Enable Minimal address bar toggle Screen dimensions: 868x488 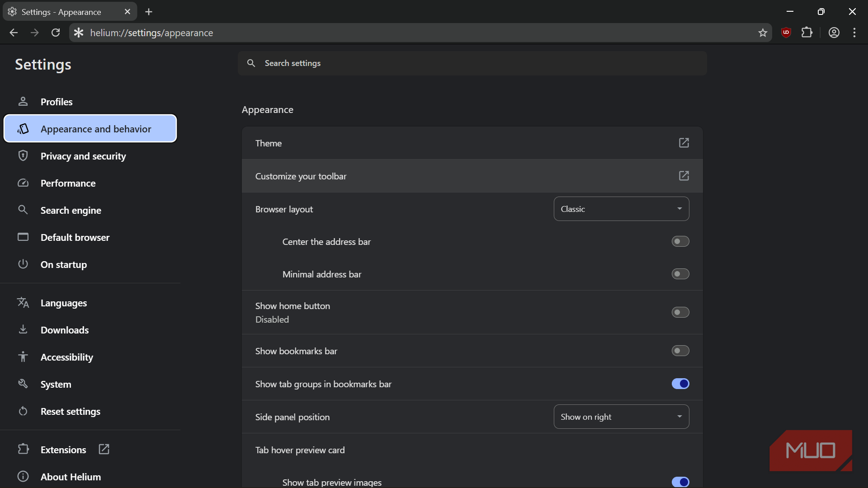[x=680, y=274]
